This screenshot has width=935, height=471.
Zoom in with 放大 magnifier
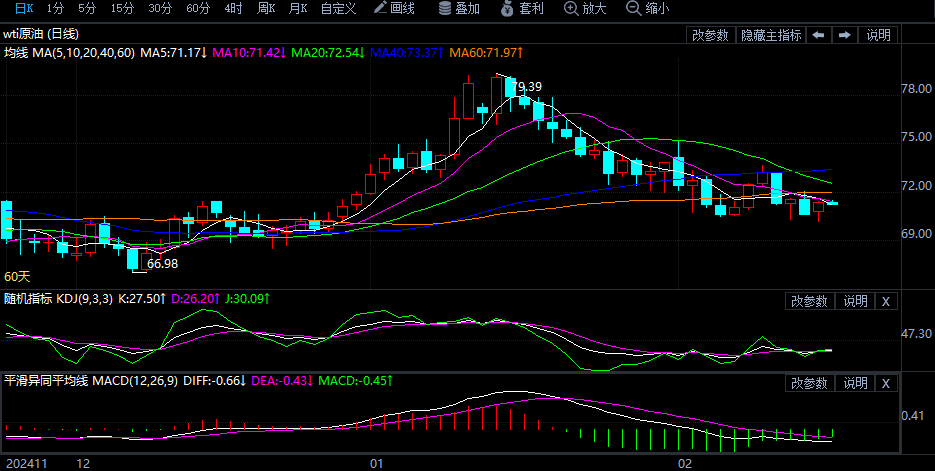tap(585, 9)
